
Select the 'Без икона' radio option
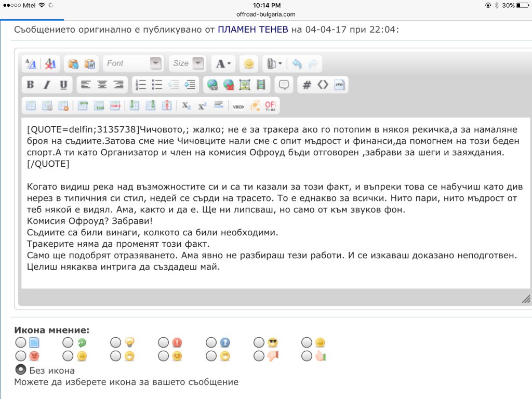click(x=21, y=369)
